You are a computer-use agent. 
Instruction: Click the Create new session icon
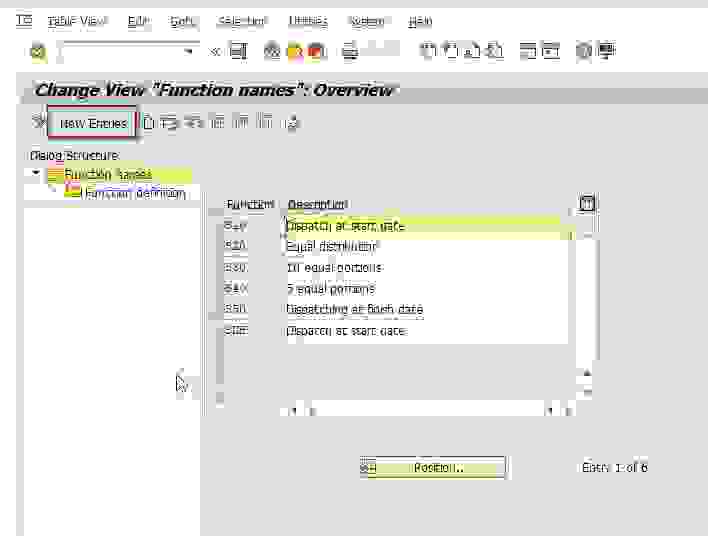click(527, 51)
